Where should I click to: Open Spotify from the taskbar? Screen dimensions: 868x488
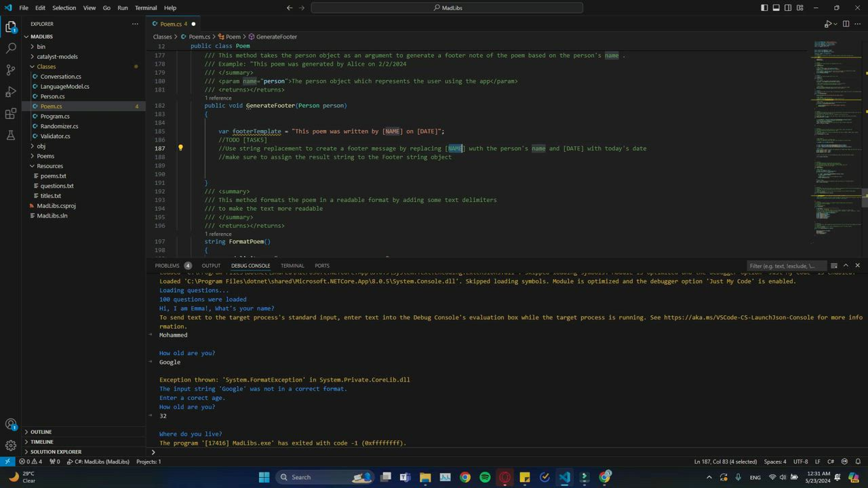tap(485, 477)
